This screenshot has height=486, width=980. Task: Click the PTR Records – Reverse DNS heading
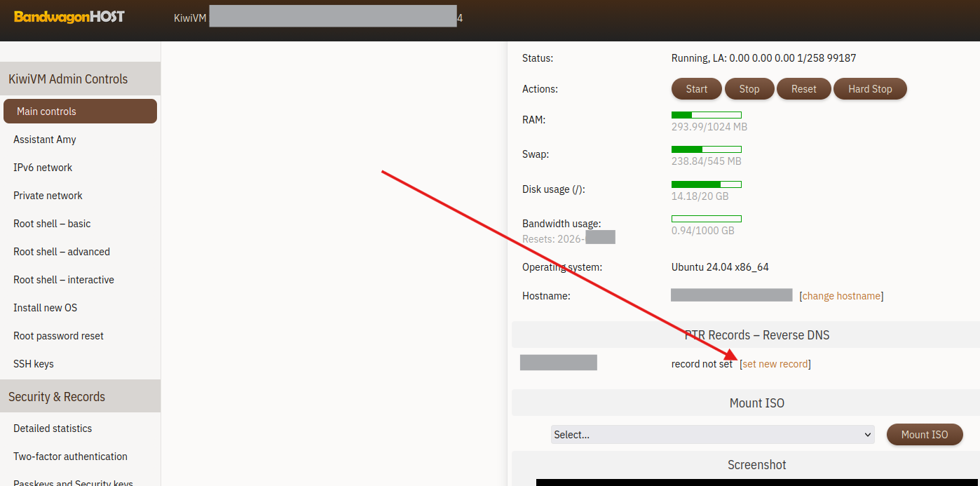click(x=757, y=335)
